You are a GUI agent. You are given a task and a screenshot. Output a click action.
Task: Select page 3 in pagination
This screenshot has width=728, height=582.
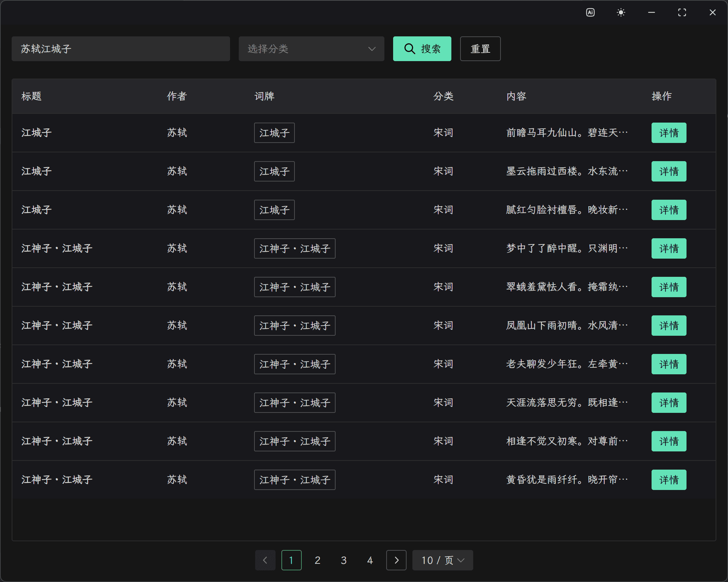pyautogui.click(x=344, y=560)
